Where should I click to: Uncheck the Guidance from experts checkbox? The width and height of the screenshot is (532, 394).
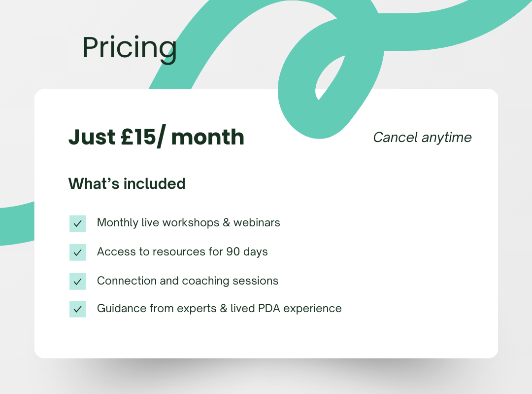tap(77, 309)
